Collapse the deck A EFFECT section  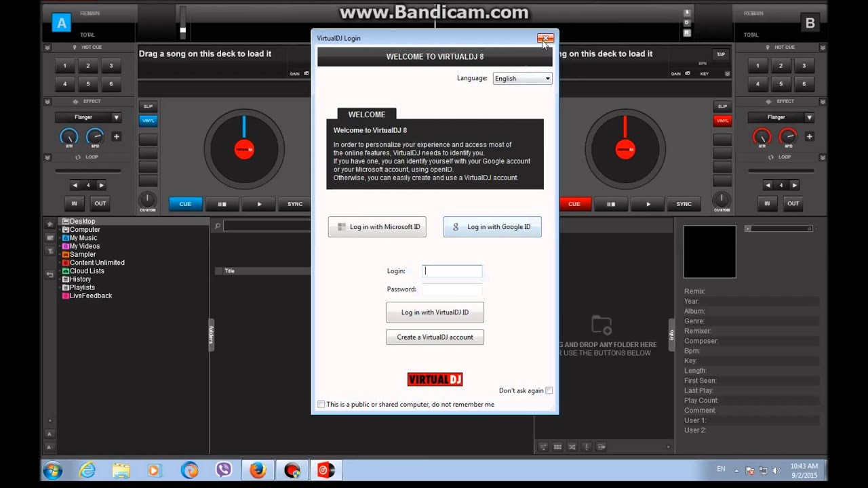tap(47, 102)
